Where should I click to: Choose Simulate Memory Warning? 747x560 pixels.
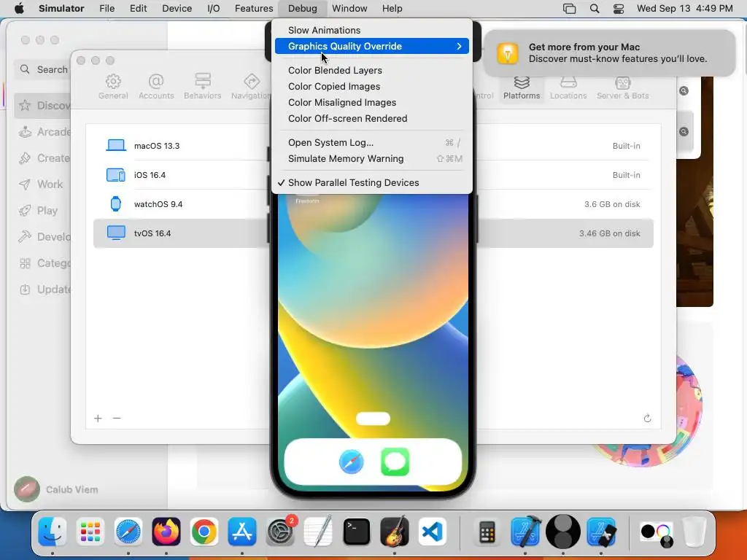[x=371, y=158]
